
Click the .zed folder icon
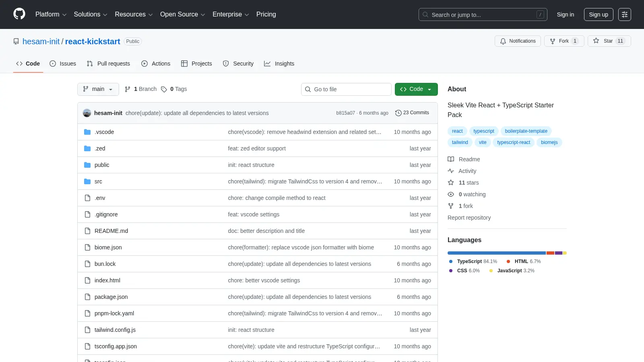[x=87, y=148]
